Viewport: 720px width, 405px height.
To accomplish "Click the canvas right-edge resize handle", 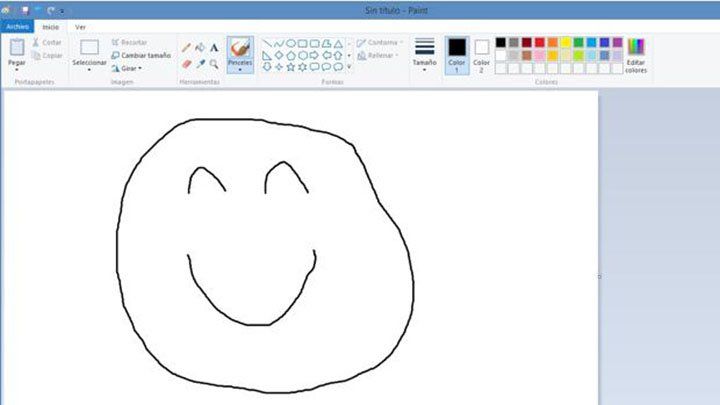I will pos(600,276).
